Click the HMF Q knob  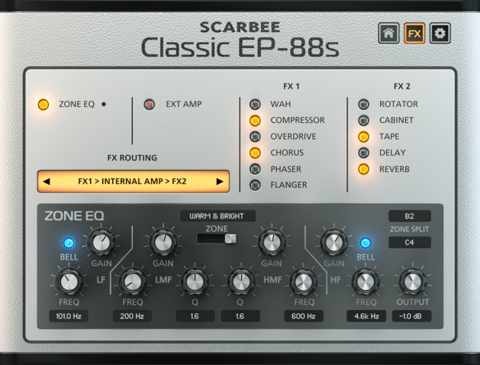pos(240,282)
